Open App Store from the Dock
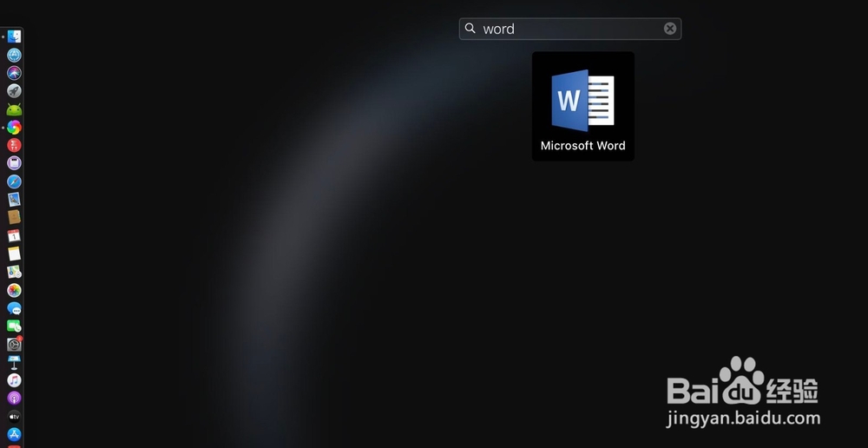868x448 pixels. pos(15,434)
